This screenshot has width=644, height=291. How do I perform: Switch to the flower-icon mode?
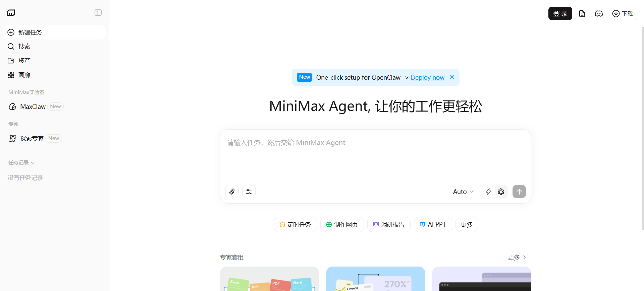pyautogui.click(x=501, y=192)
